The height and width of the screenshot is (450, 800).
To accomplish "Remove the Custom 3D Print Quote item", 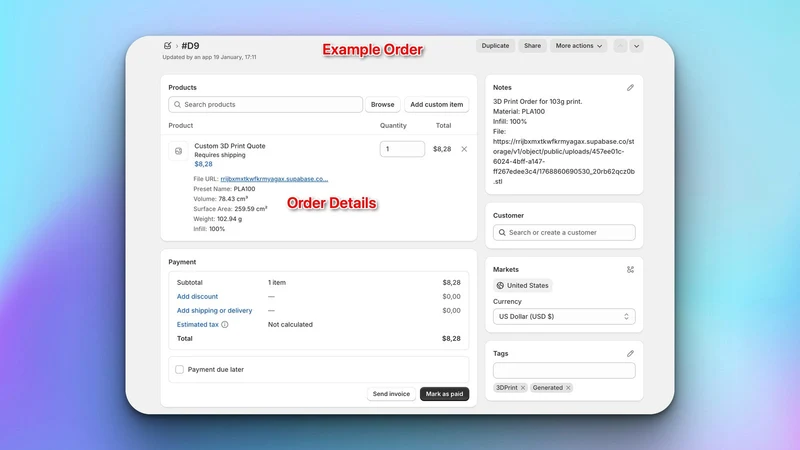I will [464, 149].
